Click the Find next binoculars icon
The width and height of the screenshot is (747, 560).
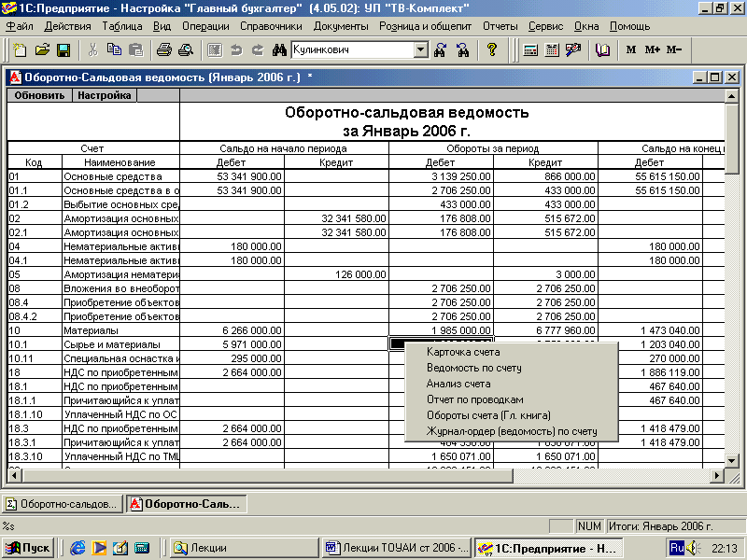pos(440,49)
